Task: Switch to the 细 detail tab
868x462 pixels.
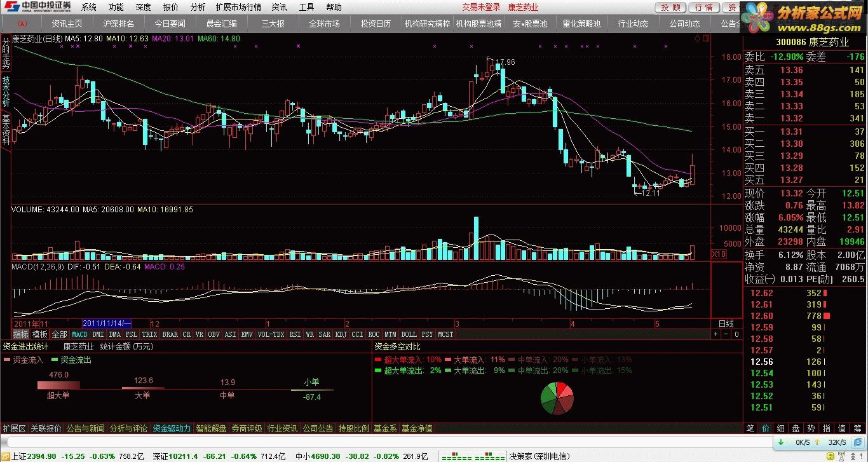Action: coord(781,428)
